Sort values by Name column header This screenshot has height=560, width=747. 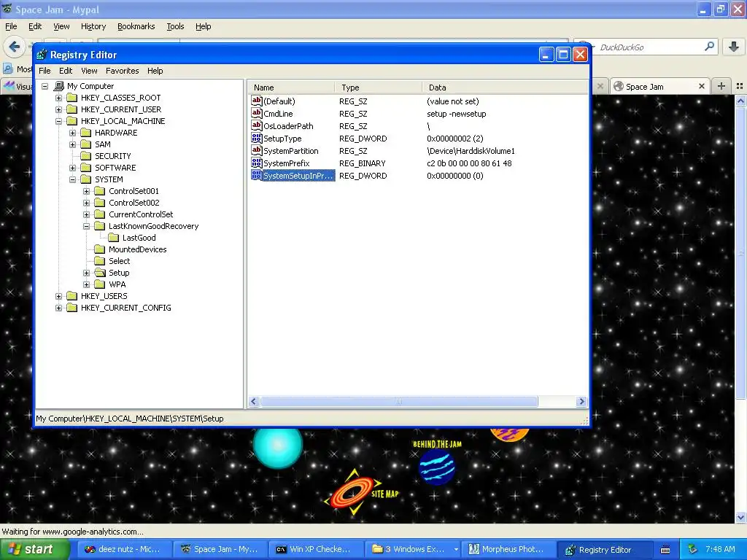point(290,87)
